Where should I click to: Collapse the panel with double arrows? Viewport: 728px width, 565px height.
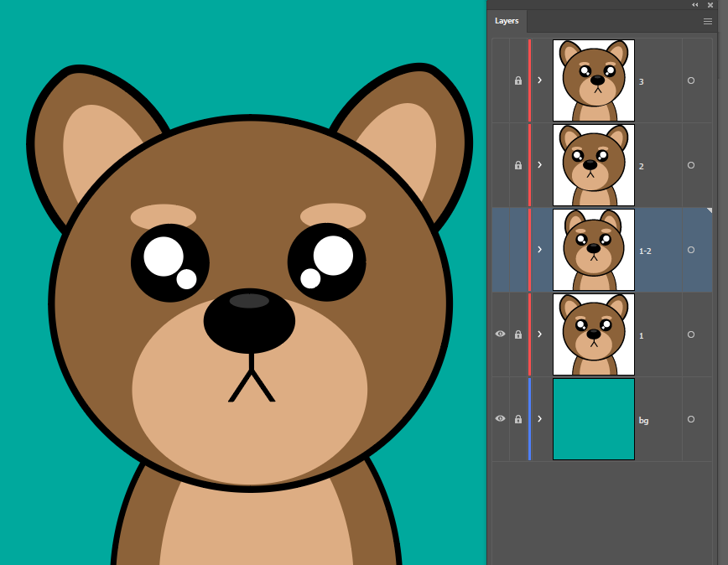click(695, 5)
